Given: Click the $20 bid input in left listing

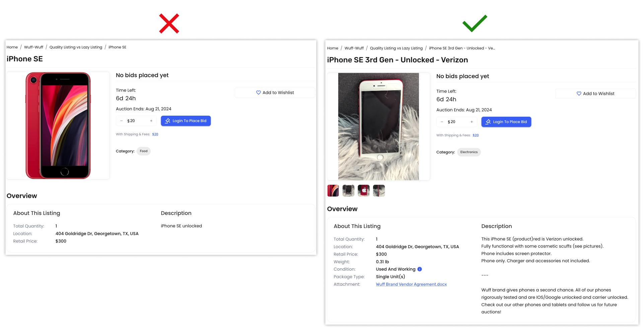Looking at the screenshot, I should 136,121.
